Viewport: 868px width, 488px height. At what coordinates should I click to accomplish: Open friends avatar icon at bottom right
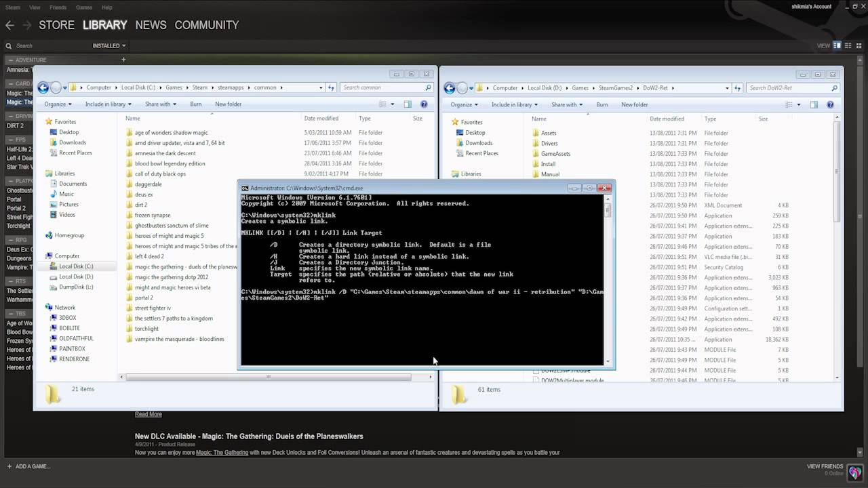854,472
